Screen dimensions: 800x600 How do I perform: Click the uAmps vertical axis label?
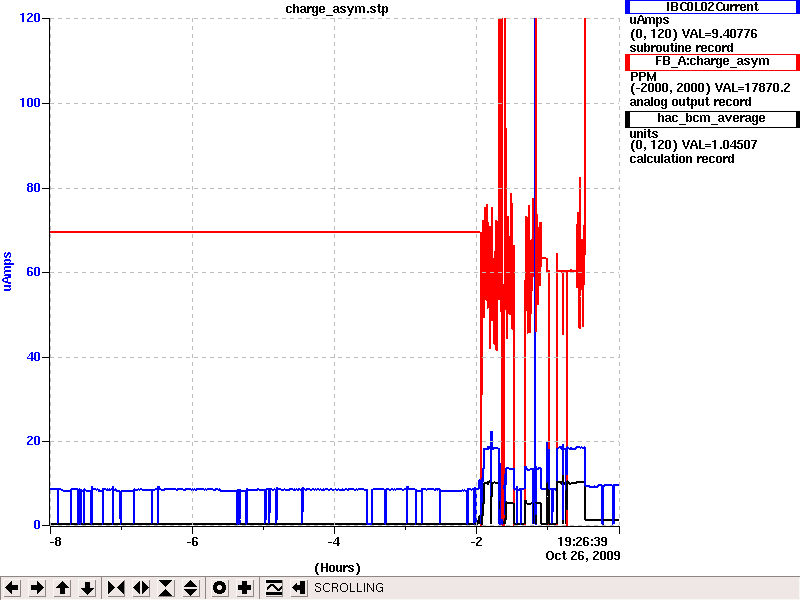[x=7, y=271]
